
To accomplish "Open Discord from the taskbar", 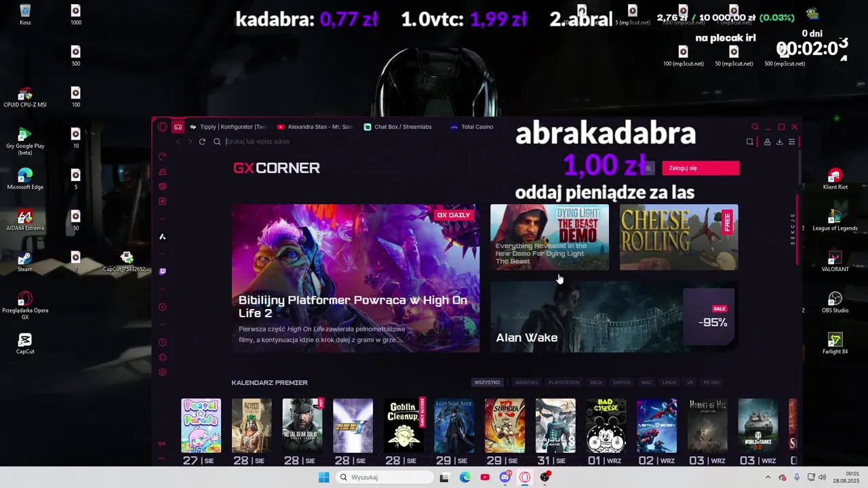I will (505, 477).
